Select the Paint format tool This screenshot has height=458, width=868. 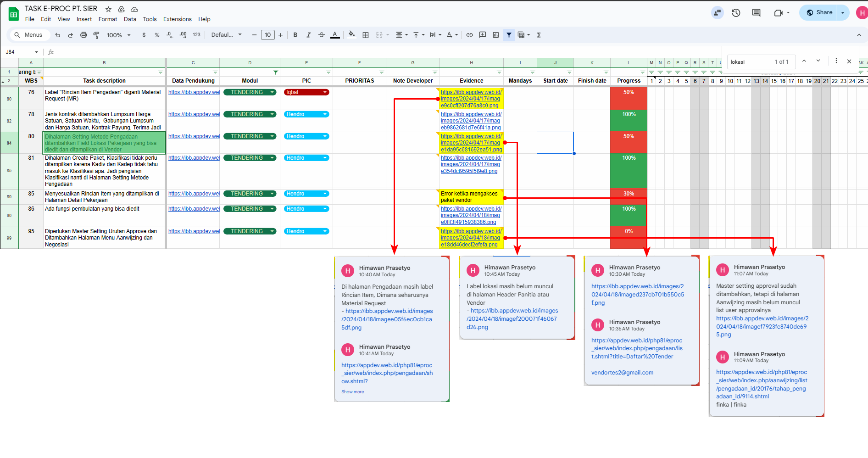[x=96, y=35]
